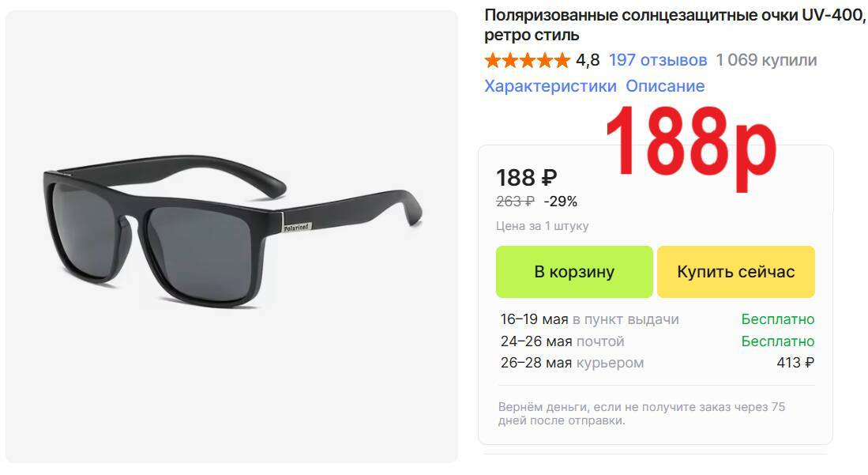Click the 1 069 купили purchase count

click(766, 60)
